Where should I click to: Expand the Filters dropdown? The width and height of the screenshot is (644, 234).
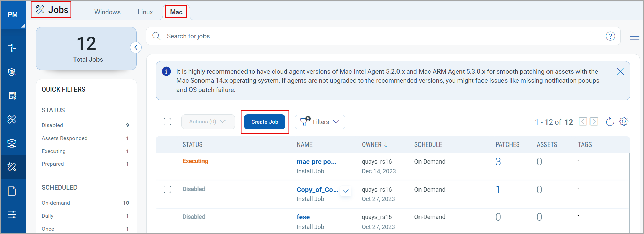(x=320, y=122)
